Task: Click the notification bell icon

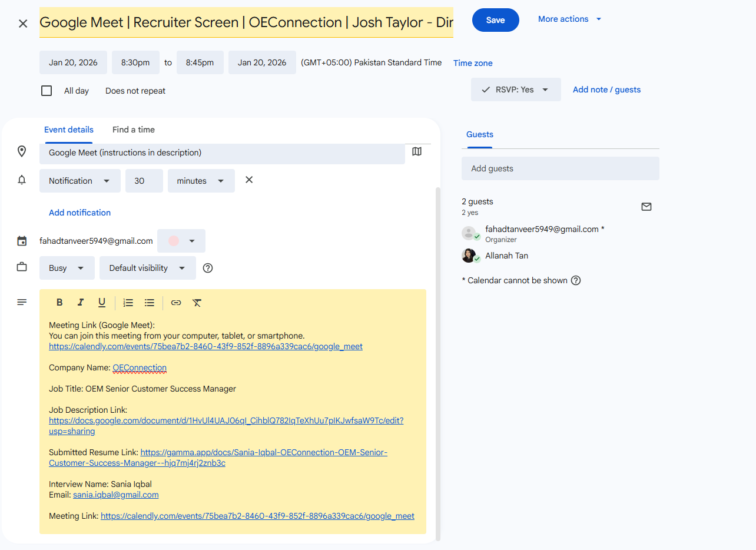Action: click(22, 180)
